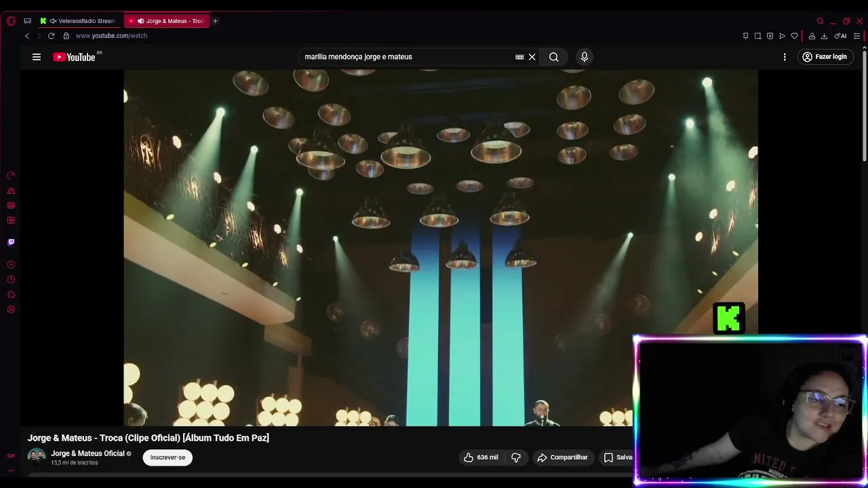Click the page vertical scrollbar
The height and width of the screenshot is (488, 868).
(x=864, y=105)
